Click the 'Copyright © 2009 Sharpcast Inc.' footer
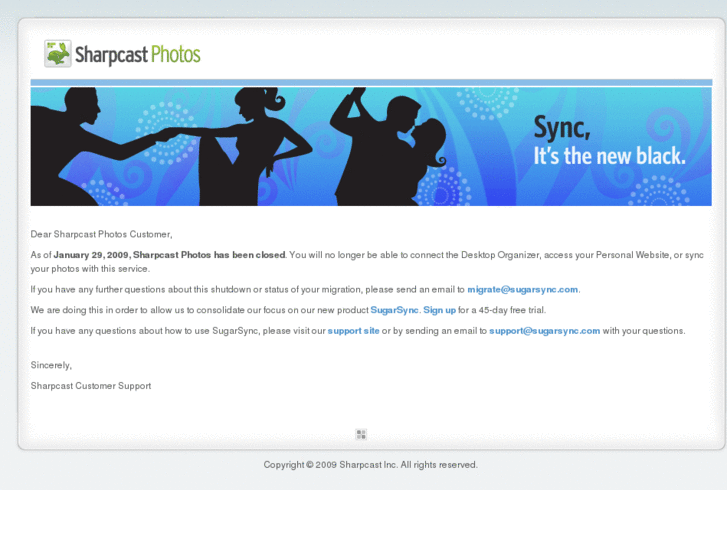727x545 pixels. click(370, 465)
